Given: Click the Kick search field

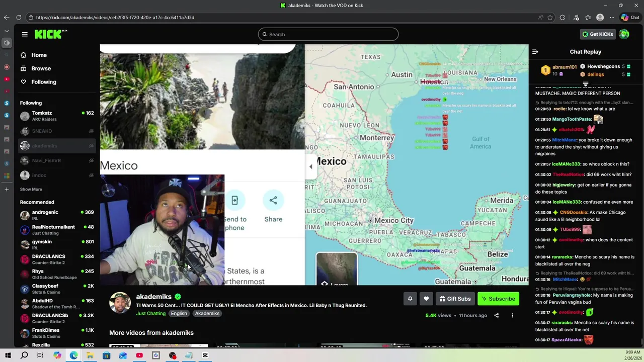Looking at the screenshot, I should pos(328,34).
